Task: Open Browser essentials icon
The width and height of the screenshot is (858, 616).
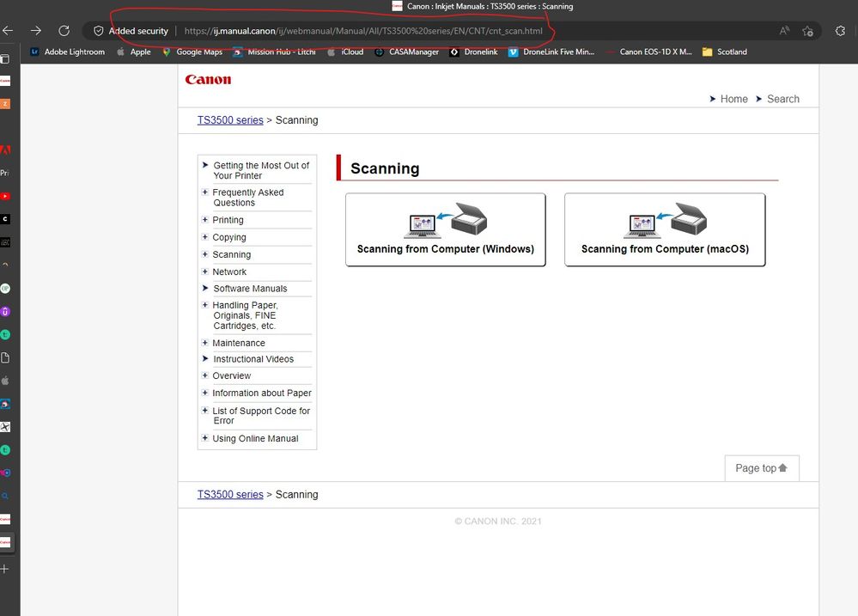Action: 839,30
